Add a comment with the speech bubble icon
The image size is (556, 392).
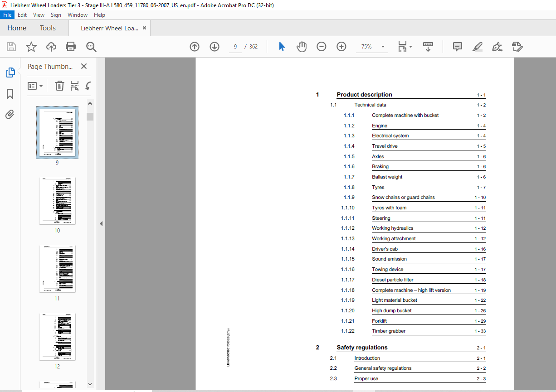(458, 47)
